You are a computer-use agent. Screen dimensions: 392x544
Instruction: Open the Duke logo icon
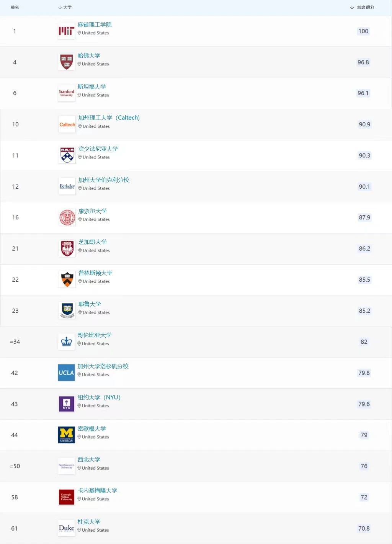[x=66, y=528]
